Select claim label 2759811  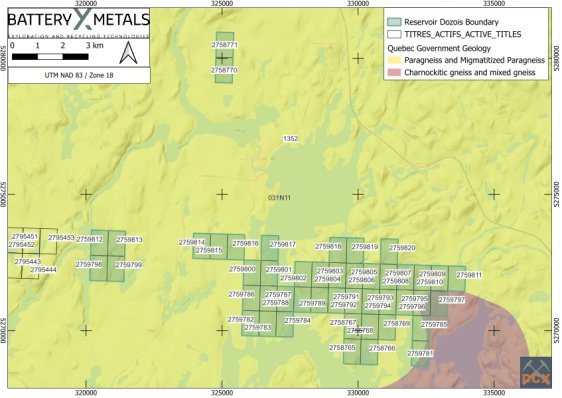pos(469,275)
